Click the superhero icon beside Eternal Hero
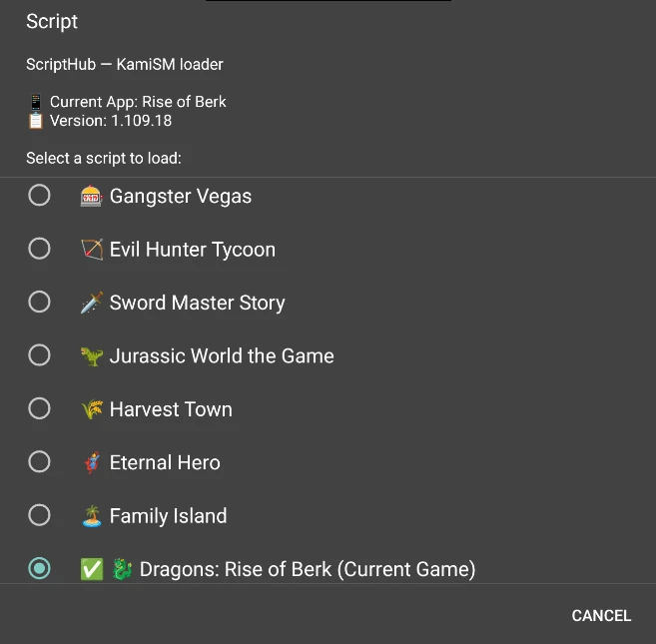Viewport: 656px width, 644px height. click(x=92, y=462)
